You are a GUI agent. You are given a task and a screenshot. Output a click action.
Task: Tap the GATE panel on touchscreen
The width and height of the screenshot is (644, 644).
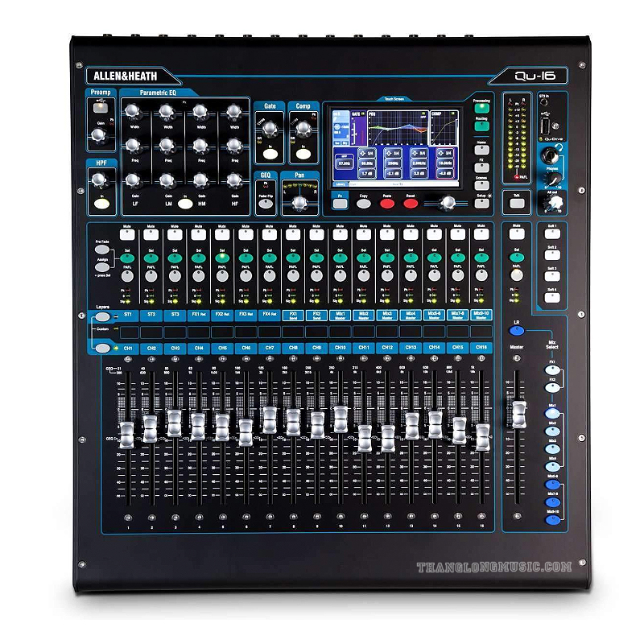(x=358, y=127)
